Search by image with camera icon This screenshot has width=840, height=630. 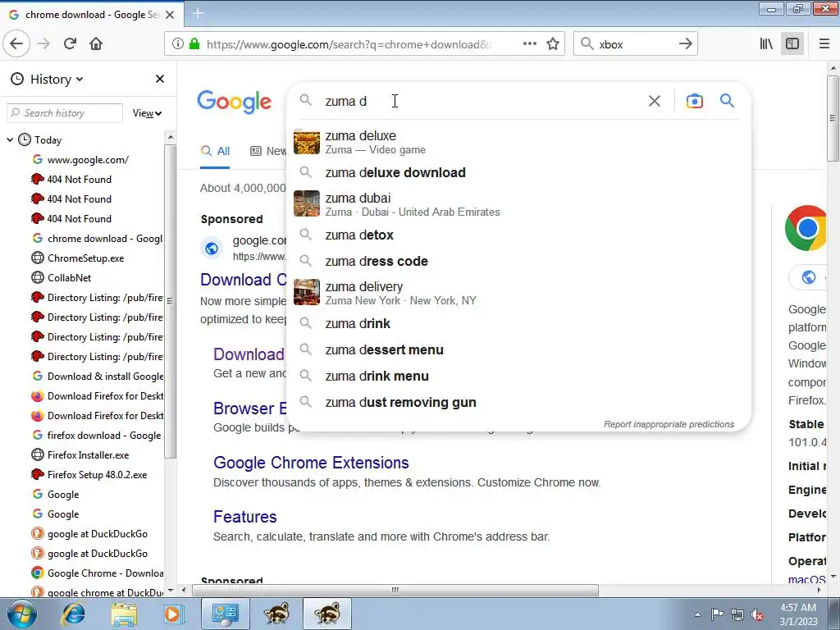coord(694,101)
